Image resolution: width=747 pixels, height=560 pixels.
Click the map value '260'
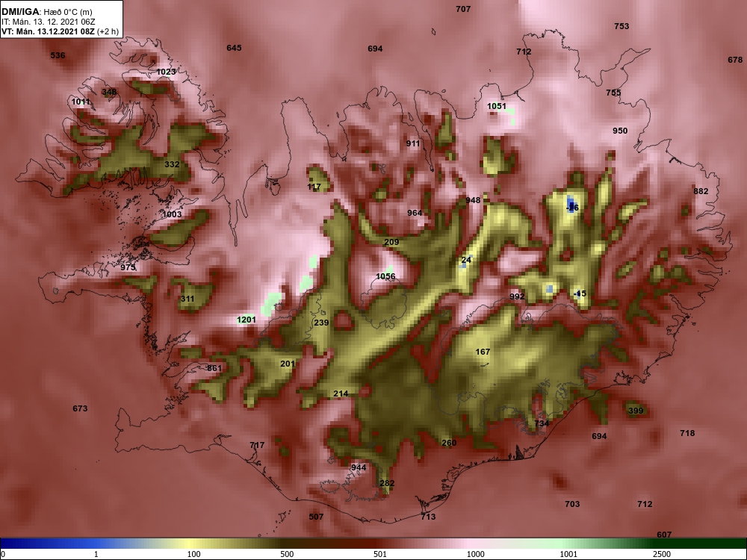click(449, 442)
